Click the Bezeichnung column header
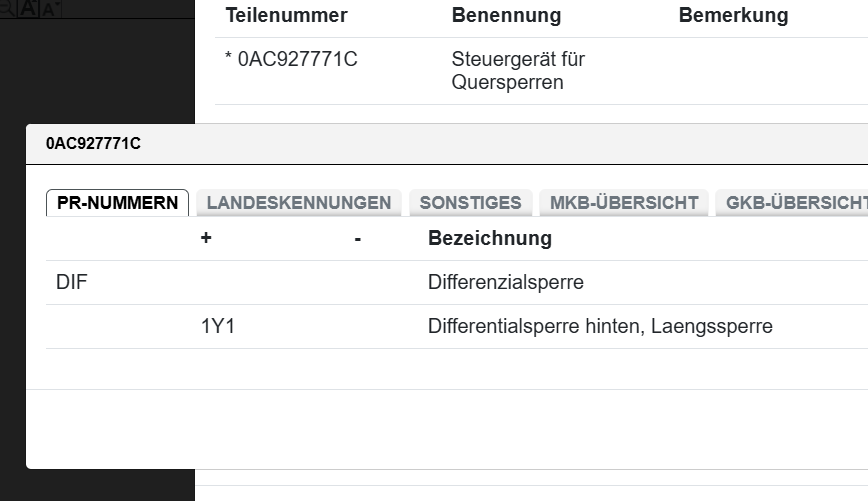This screenshot has height=501, width=868. 489,239
